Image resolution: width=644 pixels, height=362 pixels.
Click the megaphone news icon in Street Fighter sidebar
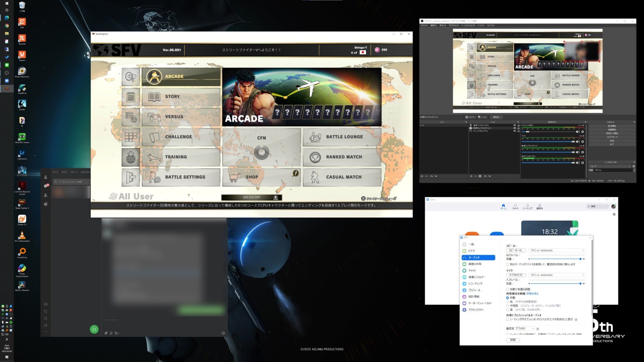131,77
